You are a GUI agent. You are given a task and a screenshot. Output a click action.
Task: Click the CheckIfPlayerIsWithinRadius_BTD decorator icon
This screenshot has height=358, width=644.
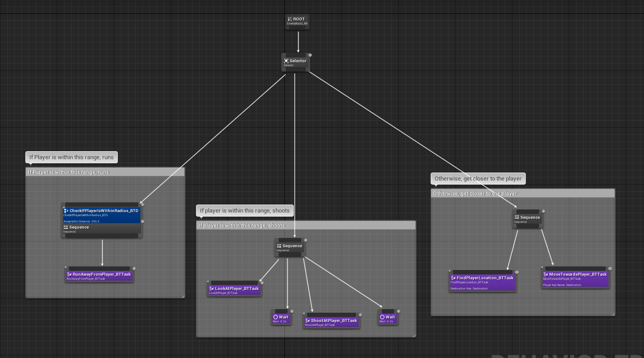[x=66, y=210]
